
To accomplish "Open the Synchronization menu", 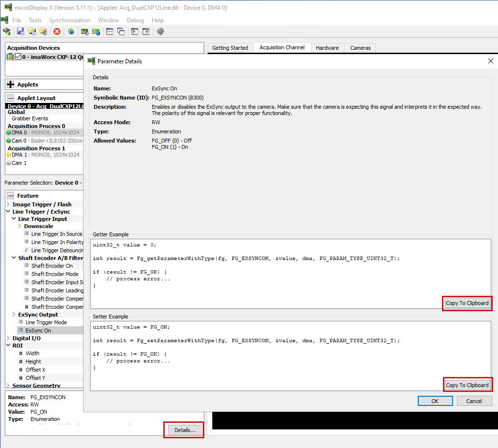I will pos(70,20).
